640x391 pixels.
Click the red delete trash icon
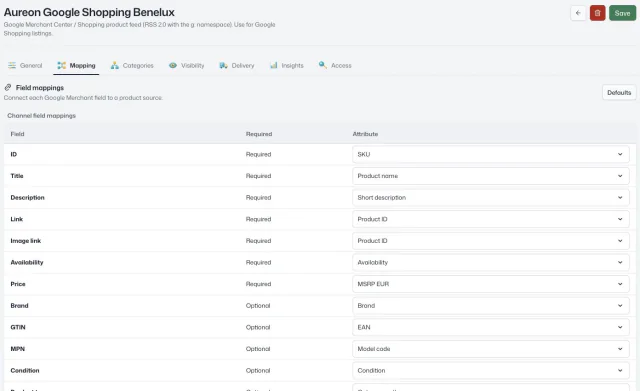click(597, 13)
